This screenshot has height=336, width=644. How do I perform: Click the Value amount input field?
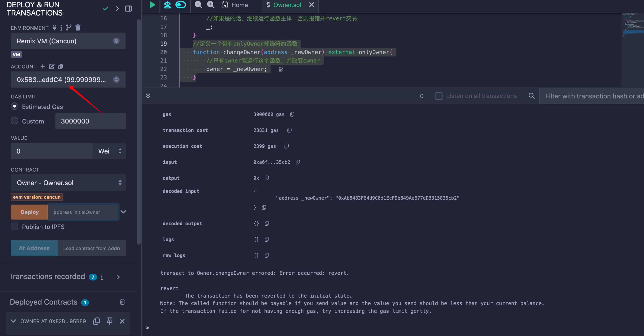(x=52, y=151)
